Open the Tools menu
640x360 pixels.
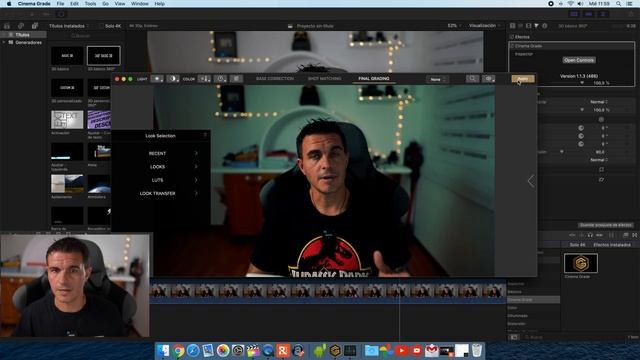tap(90, 4)
